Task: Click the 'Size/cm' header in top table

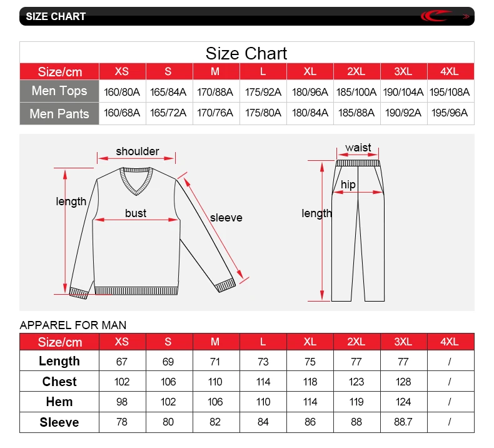Action: coord(60,72)
